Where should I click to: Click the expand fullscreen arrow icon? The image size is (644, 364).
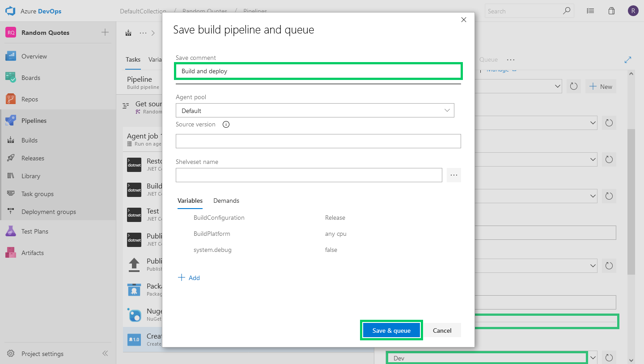pos(628,59)
